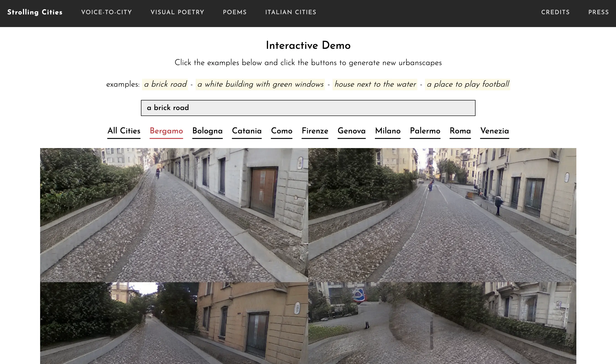Open the Press page
This screenshot has height=364, width=616.
tap(598, 12)
